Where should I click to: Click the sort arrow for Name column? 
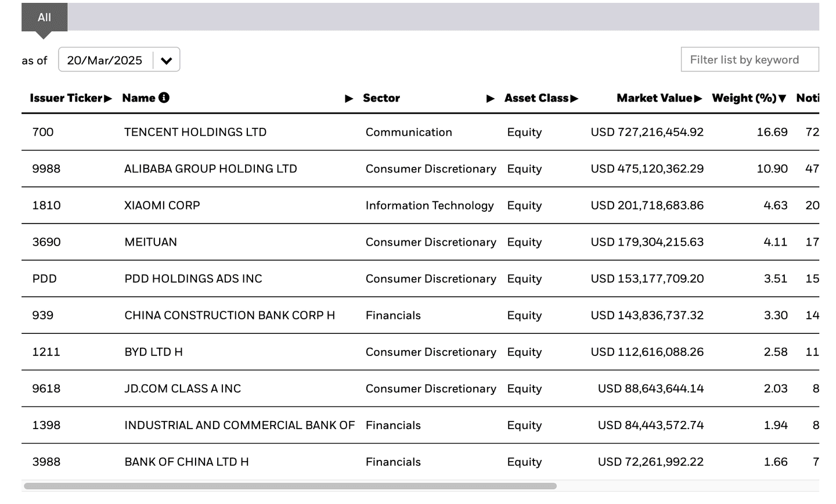click(x=349, y=99)
